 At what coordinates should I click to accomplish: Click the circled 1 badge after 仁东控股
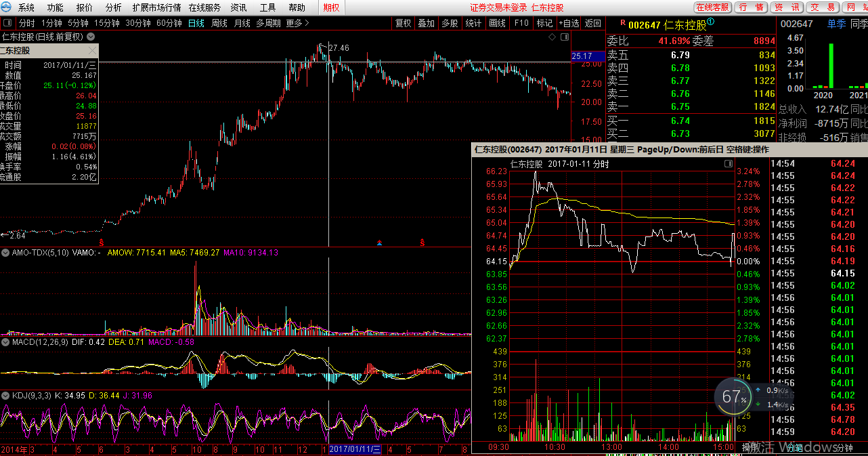coord(711,22)
